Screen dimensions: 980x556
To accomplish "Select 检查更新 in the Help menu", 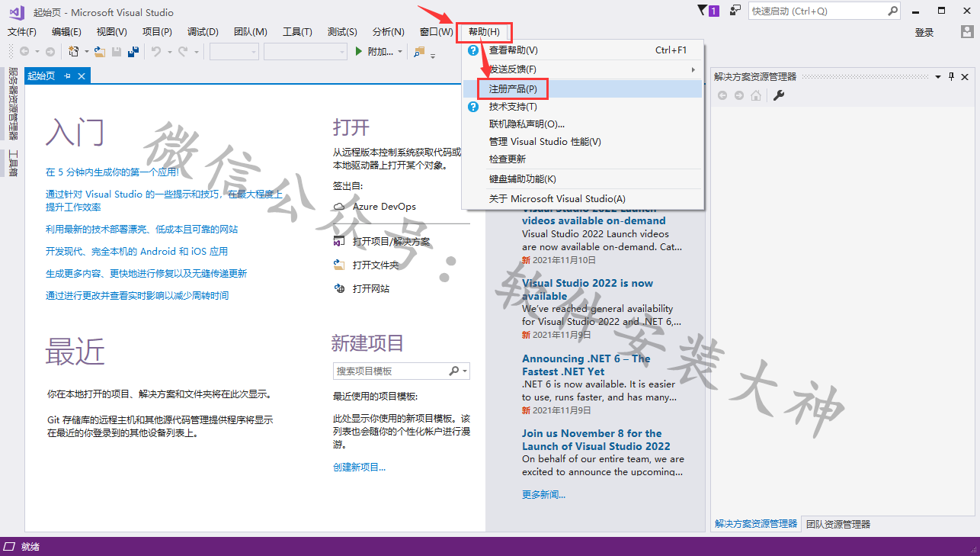I will pos(583,159).
